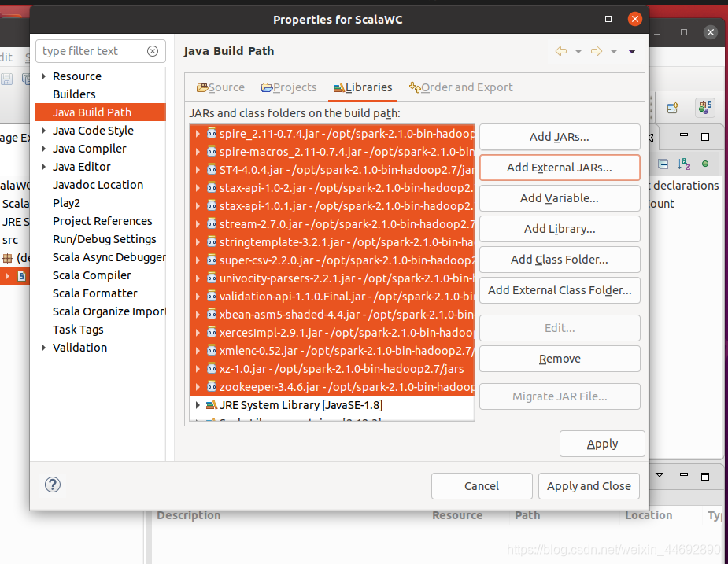This screenshot has height=564, width=728.
Task: Remove the selected JARs
Action: 560,359
